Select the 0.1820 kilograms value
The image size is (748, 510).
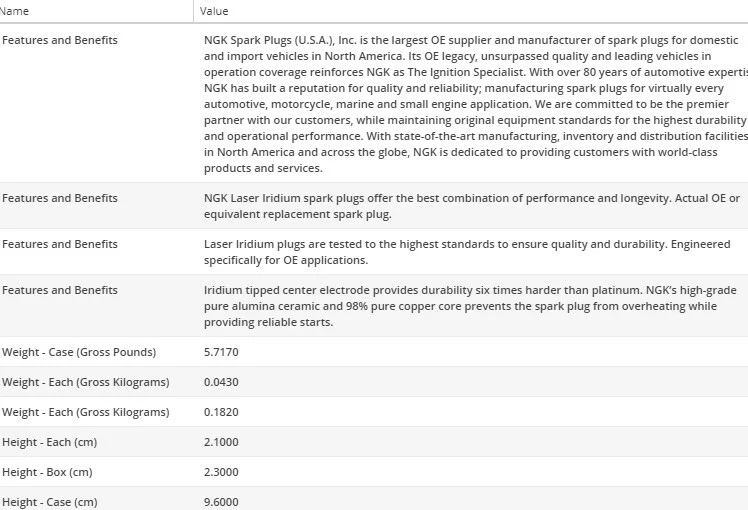[x=221, y=412]
